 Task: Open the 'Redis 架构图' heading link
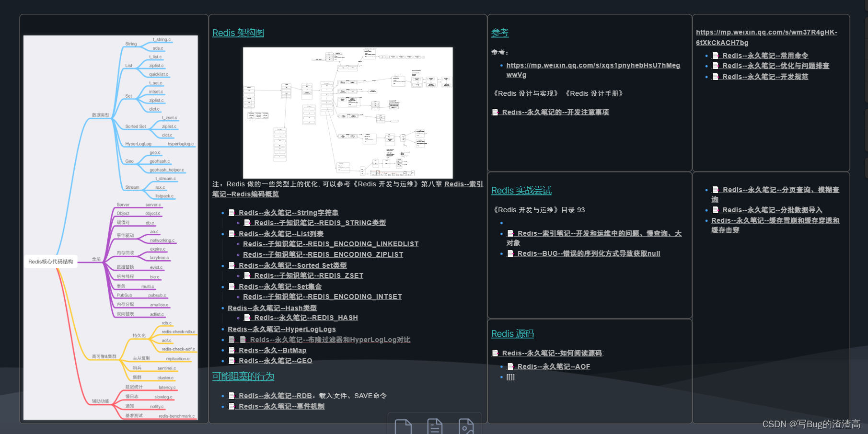[x=238, y=33]
